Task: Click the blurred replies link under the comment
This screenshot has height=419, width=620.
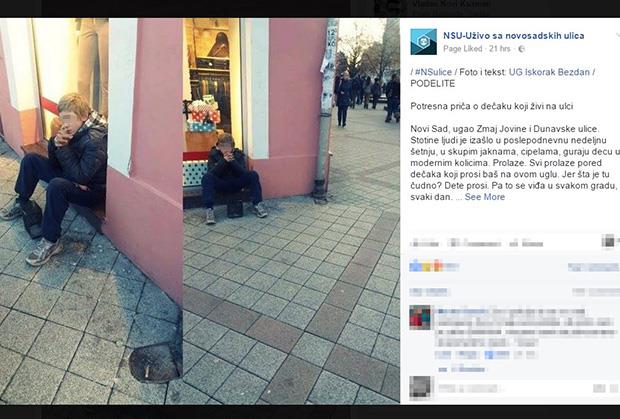Action: coord(461,370)
